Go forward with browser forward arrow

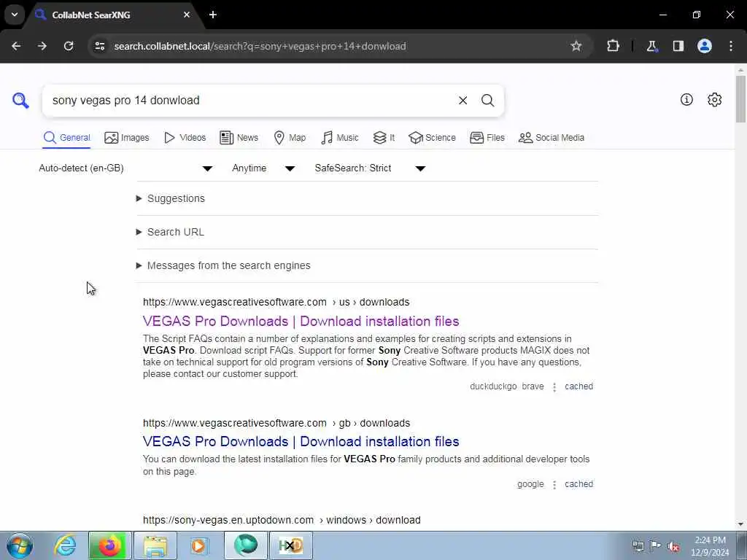pyautogui.click(x=42, y=46)
